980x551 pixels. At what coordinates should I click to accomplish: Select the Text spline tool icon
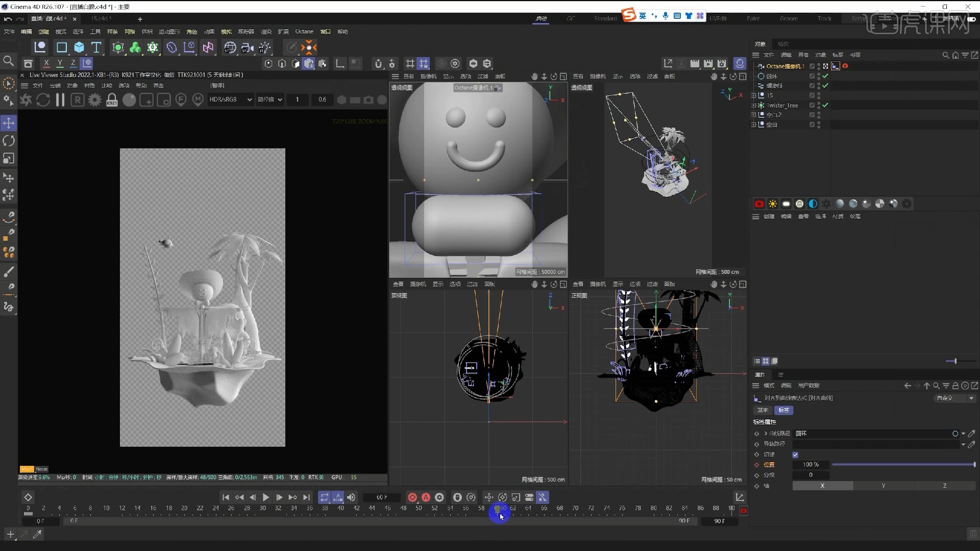(x=97, y=47)
